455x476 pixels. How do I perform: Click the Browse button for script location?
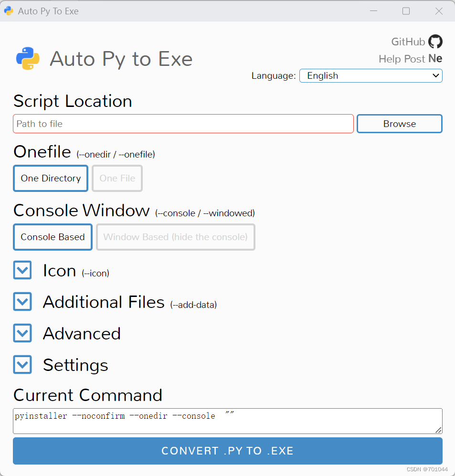[400, 124]
